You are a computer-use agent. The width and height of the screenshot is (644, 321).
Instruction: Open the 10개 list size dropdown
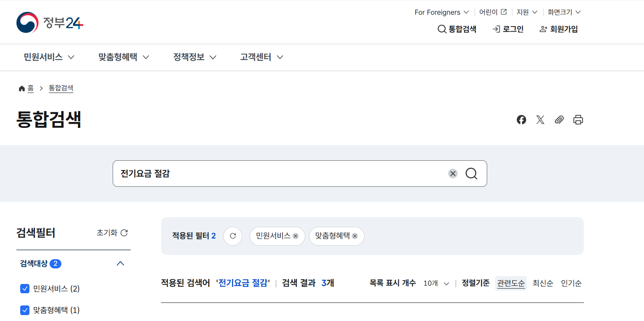click(436, 283)
